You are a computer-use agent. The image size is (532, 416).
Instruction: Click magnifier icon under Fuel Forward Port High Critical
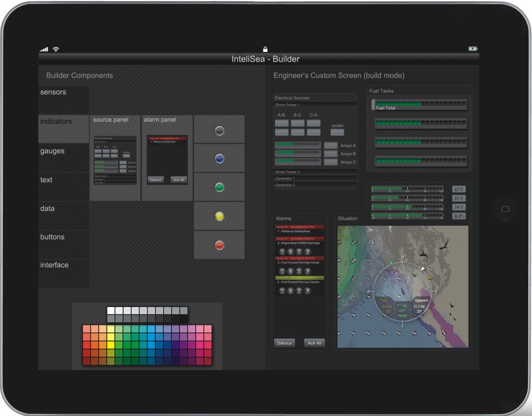[308, 271]
